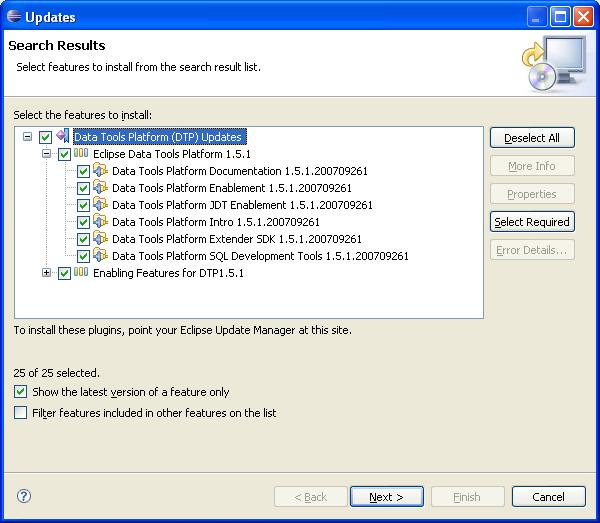Click the feature icon for SQL Development Tools
600x523 pixels.
[100, 255]
